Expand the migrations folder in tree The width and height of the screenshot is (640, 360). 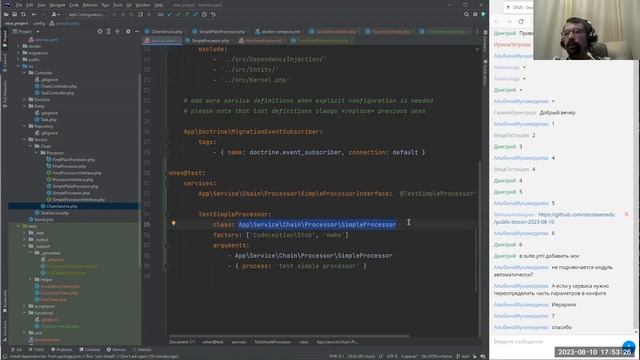coord(18,53)
